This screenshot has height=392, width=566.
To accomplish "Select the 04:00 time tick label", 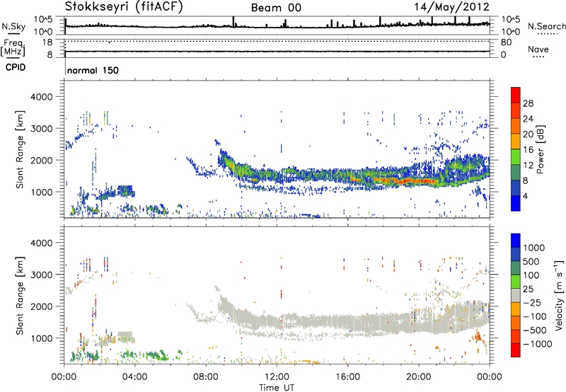I will (134, 377).
